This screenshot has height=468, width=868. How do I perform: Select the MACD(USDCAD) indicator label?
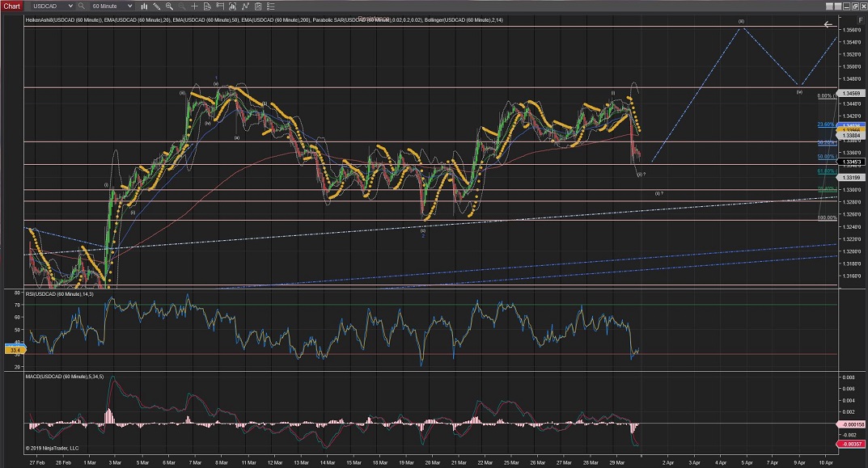point(64,377)
